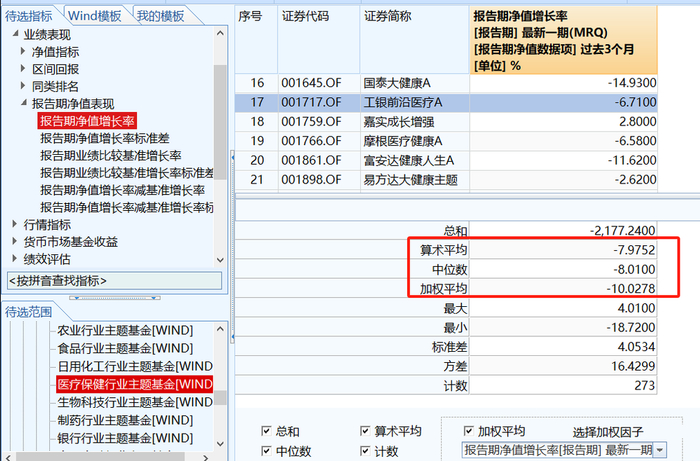This screenshot has width=700, height=461.
Task: Select 生物科技行业主题基金 scope
Action: (135, 402)
